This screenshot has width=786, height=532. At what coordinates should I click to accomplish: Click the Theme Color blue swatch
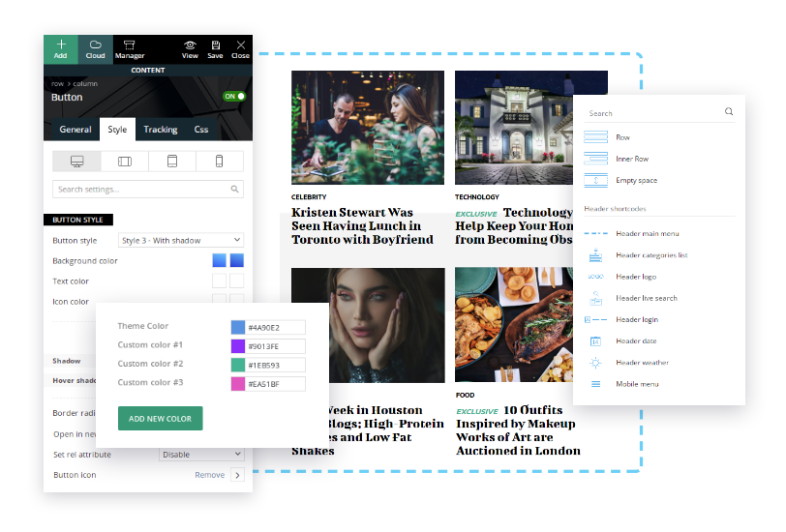click(x=238, y=328)
